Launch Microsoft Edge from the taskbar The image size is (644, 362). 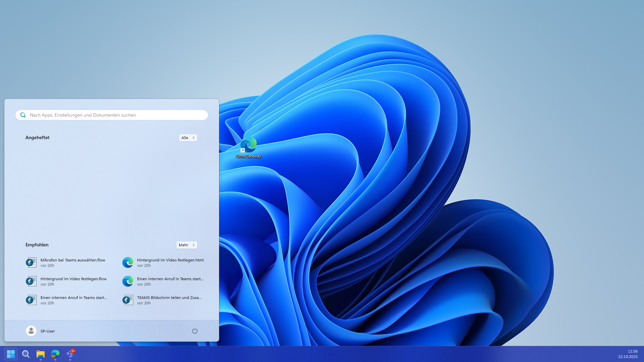click(55, 354)
